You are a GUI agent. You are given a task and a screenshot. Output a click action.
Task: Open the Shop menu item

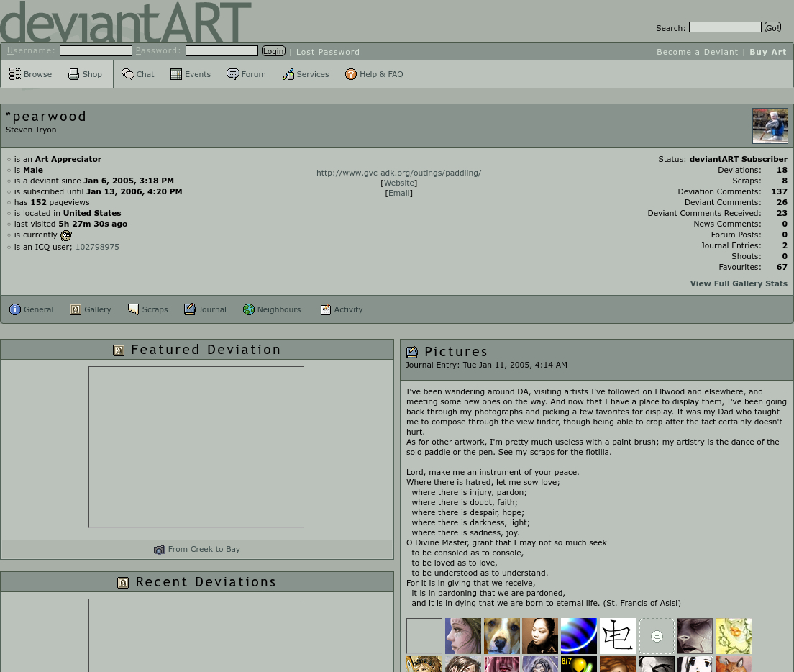[x=92, y=74]
